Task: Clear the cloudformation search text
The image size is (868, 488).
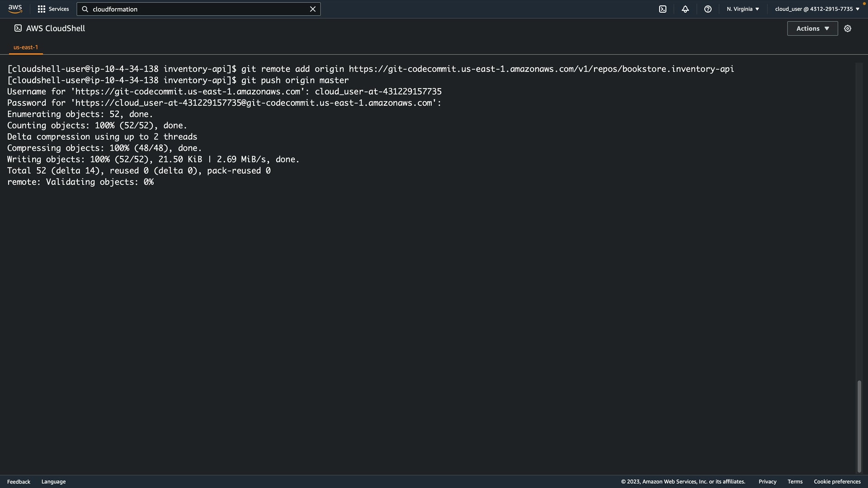Action: [312, 9]
